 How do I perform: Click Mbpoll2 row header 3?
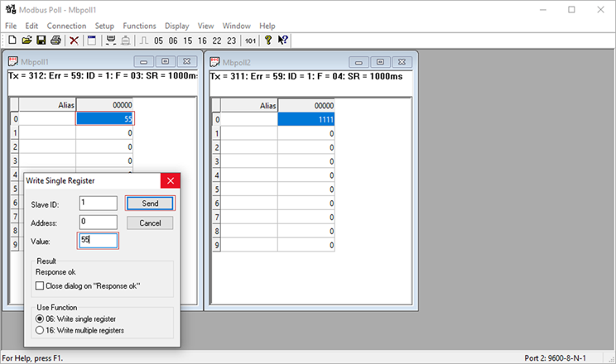click(216, 161)
